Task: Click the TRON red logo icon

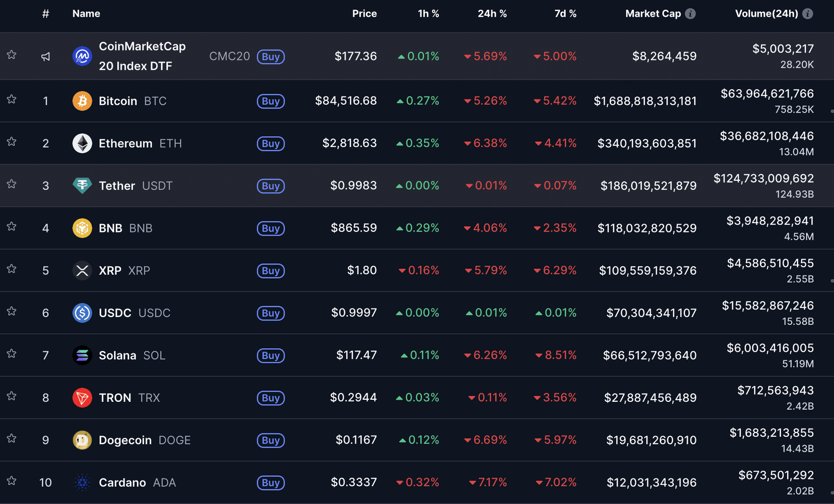Action: click(82, 398)
